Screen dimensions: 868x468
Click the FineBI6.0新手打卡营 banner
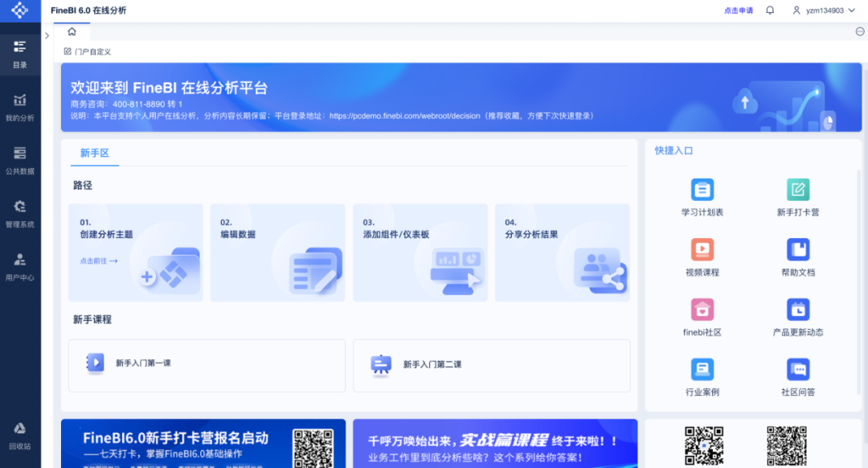203,444
